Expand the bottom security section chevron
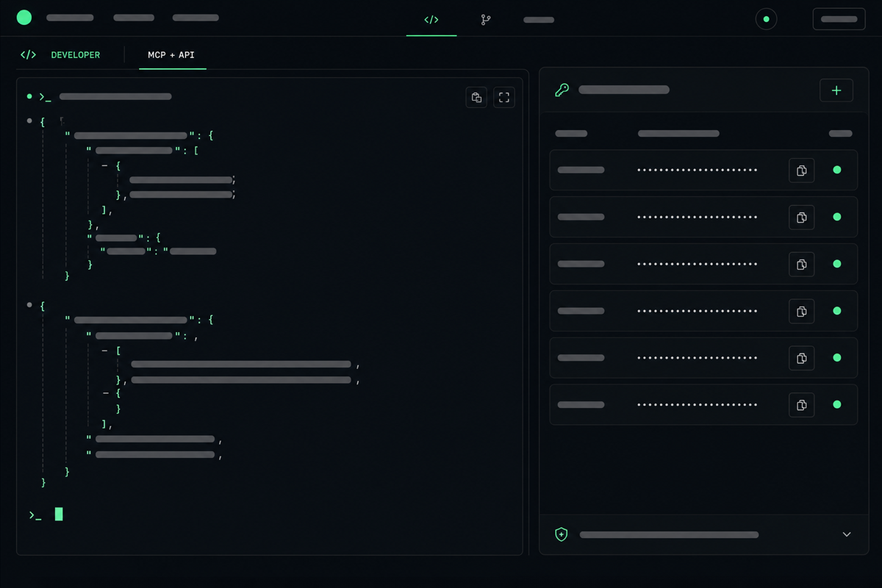882x588 pixels. (x=847, y=534)
